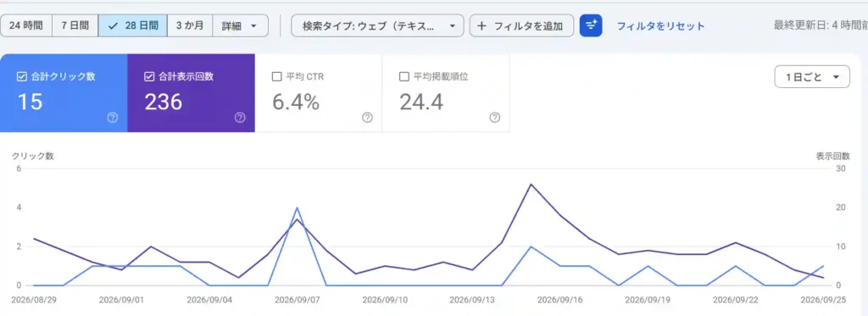Click the plus icon in フィルタを追加
868x316 pixels.
pos(481,25)
